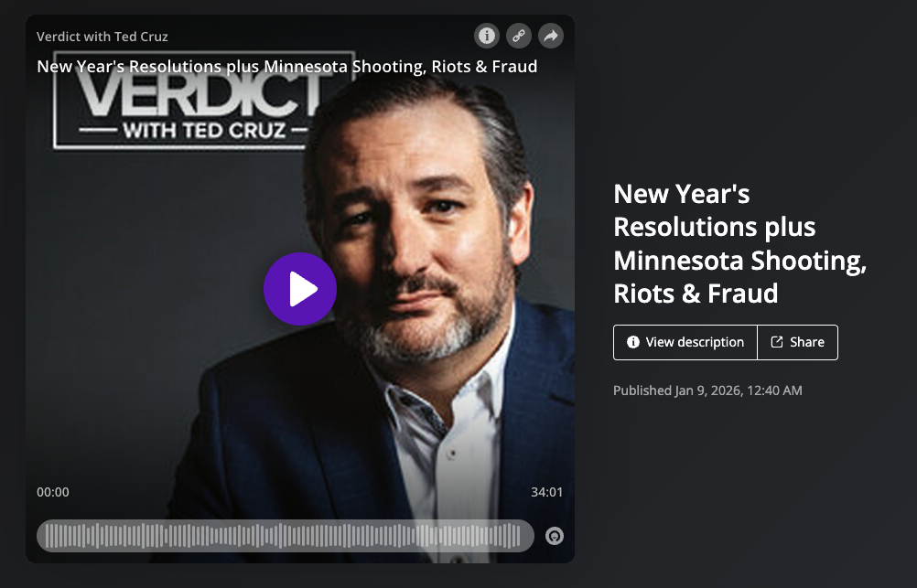Click the share arrow icon in the player header

pos(551,36)
